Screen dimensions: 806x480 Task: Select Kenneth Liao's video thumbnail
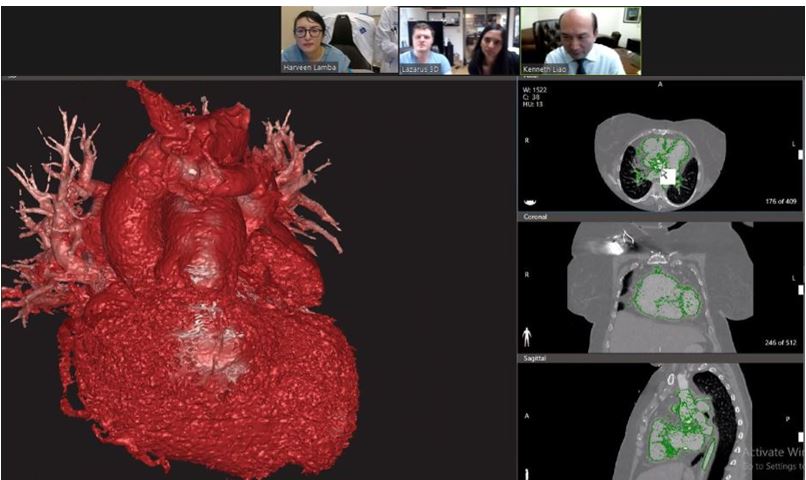581,41
